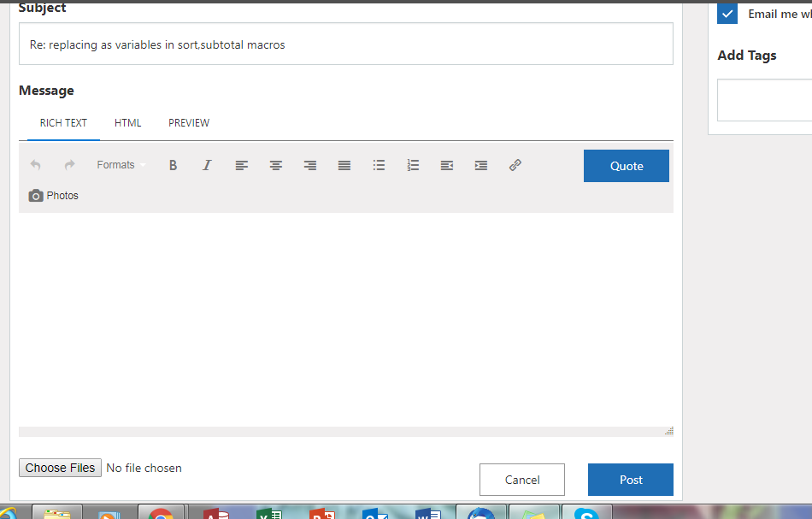Justify the paragraph text
Image resolution: width=812 pixels, height=519 pixels.
(x=344, y=165)
